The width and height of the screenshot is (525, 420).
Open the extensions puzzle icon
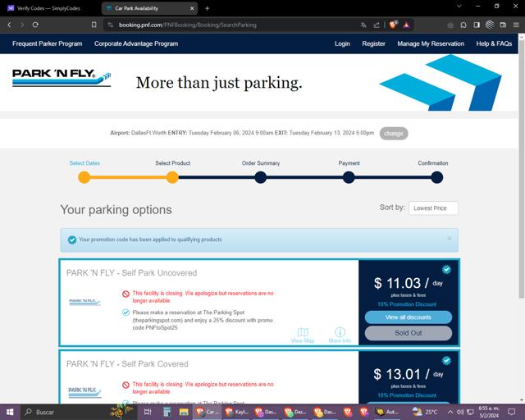tap(463, 25)
